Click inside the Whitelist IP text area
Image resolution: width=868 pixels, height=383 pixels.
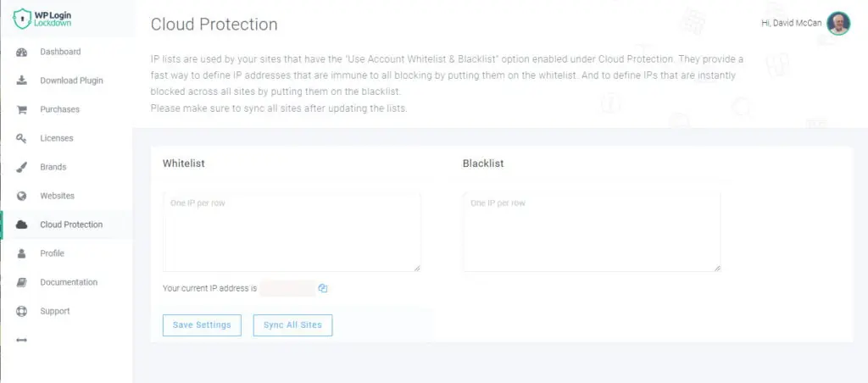[292, 231]
